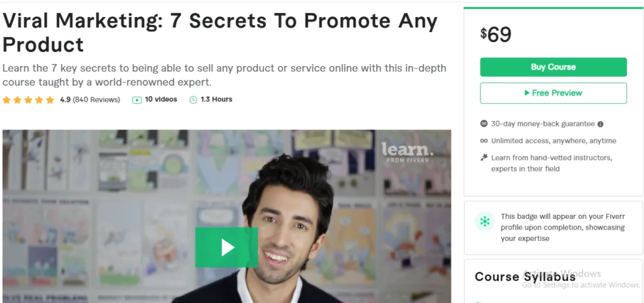Click the $69 course price
The width and height of the screenshot is (644, 303).
pos(496,35)
